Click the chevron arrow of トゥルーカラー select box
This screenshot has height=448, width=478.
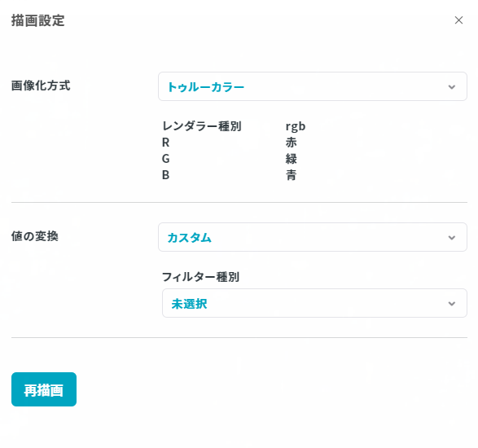pos(452,87)
